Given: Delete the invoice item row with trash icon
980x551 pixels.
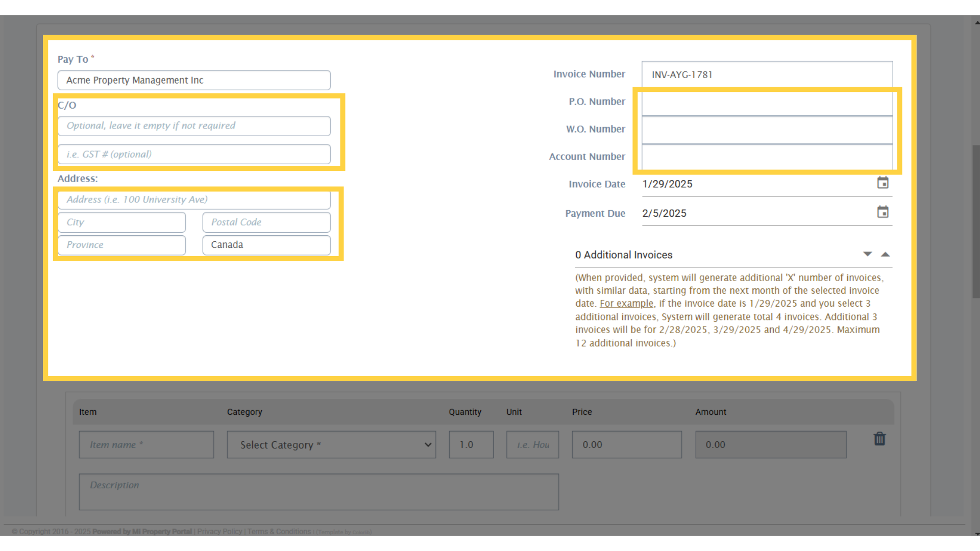Looking at the screenshot, I should coord(879,439).
